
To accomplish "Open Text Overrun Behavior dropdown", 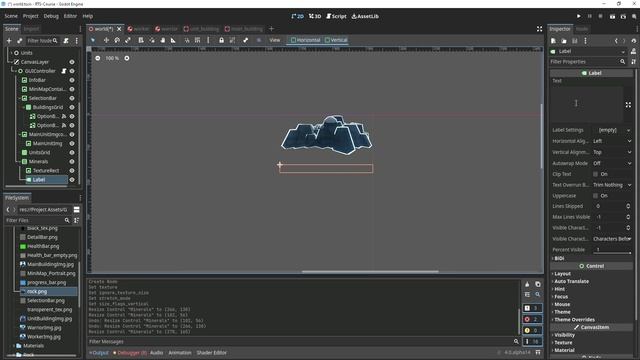I will [x=612, y=185].
